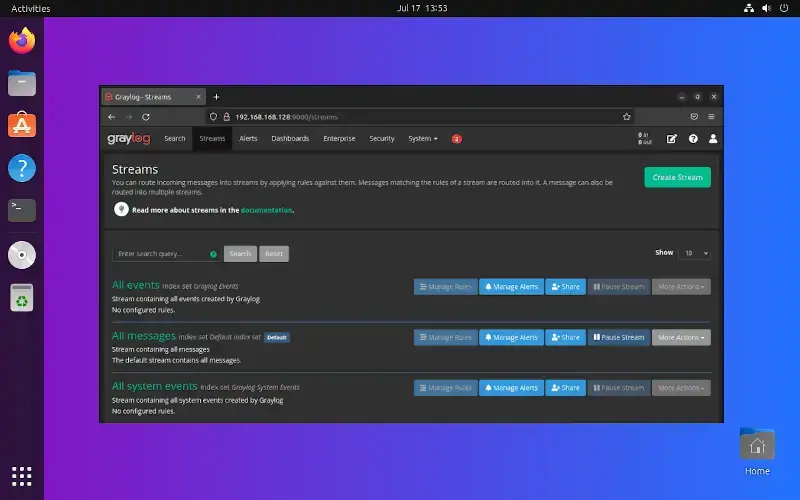
Task: Expand the System dropdown menu
Action: coord(422,139)
